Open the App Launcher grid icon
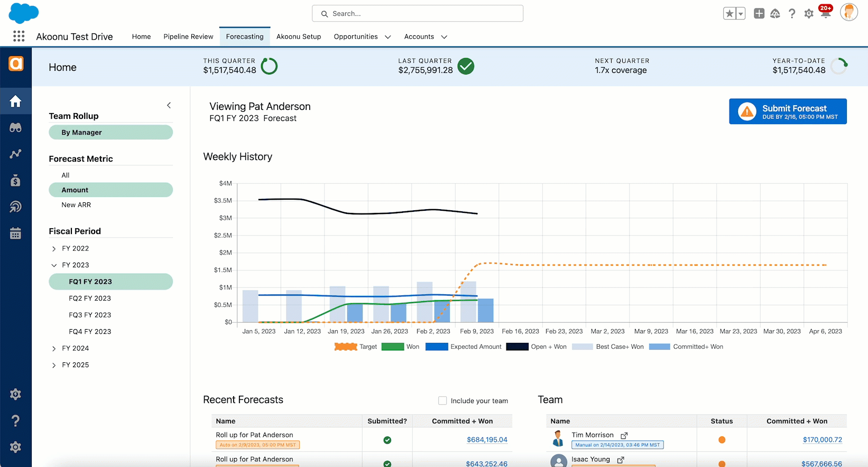This screenshot has height=467, width=868. click(x=19, y=36)
